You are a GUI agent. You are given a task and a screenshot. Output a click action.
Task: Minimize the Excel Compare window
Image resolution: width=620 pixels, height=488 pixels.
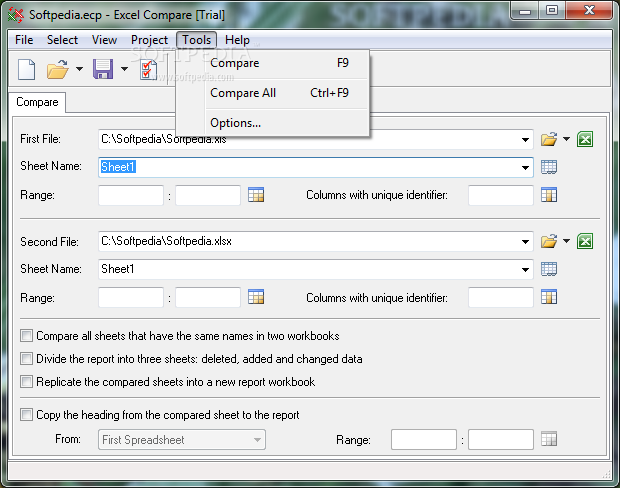(x=525, y=11)
